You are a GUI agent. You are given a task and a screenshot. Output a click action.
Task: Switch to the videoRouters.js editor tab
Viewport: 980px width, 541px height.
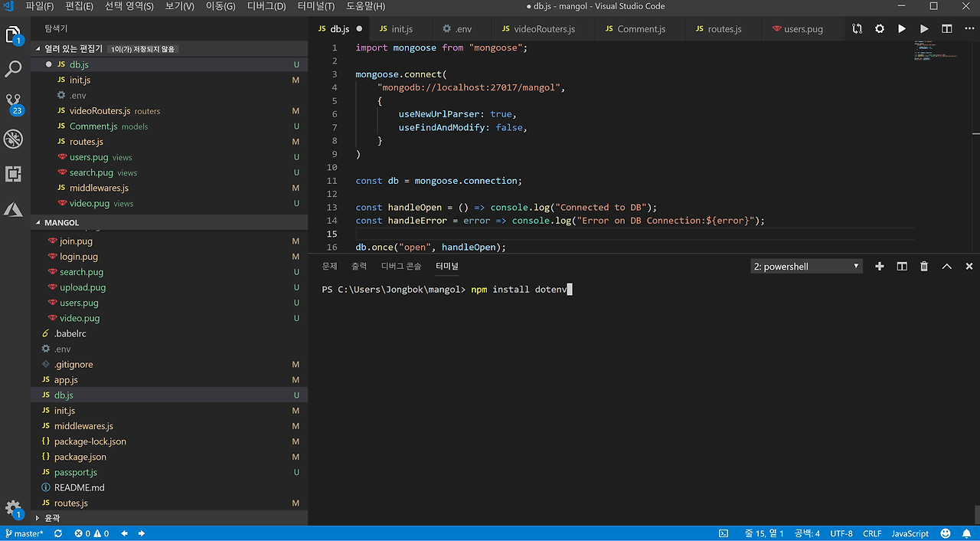[x=544, y=29]
